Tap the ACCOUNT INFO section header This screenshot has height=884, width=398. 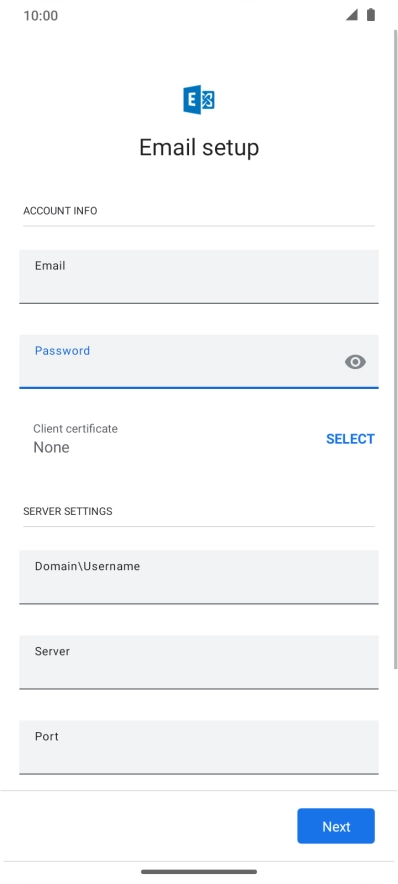click(60, 211)
